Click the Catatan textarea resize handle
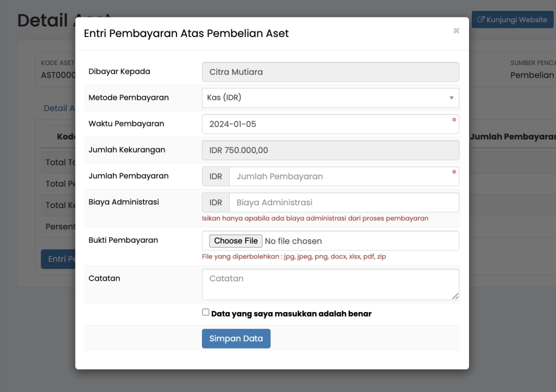556x392 pixels. click(x=456, y=296)
